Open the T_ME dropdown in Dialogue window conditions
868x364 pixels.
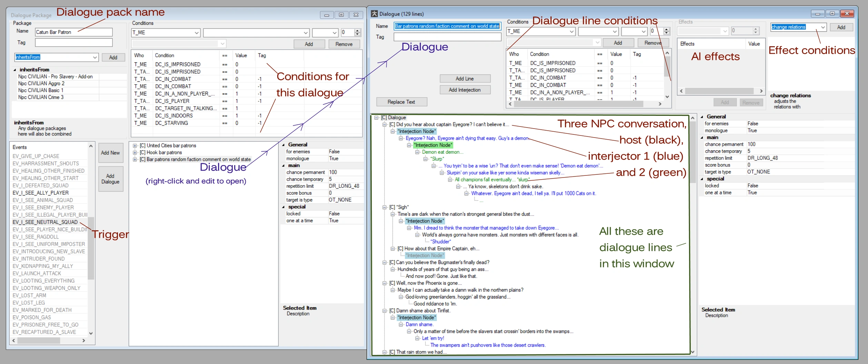point(571,31)
